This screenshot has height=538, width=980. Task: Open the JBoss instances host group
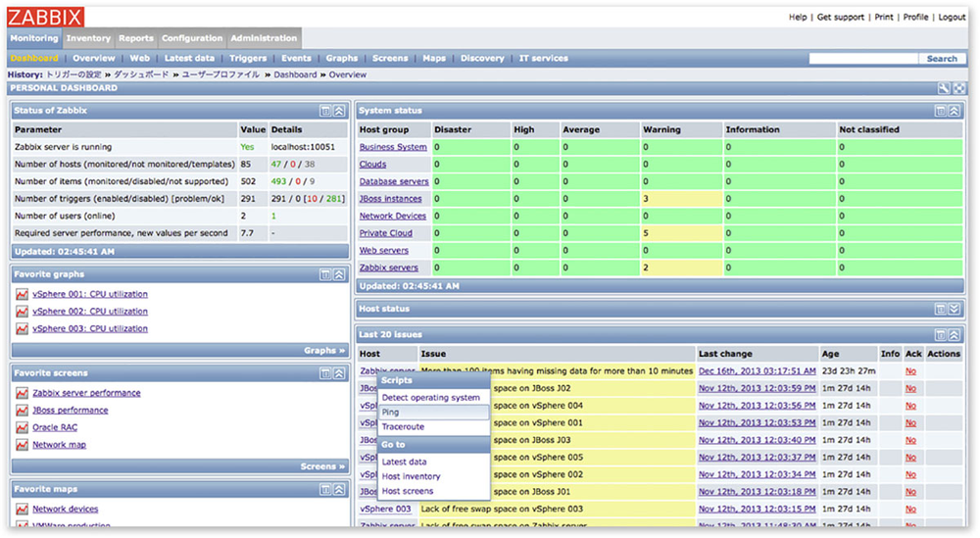click(391, 199)
